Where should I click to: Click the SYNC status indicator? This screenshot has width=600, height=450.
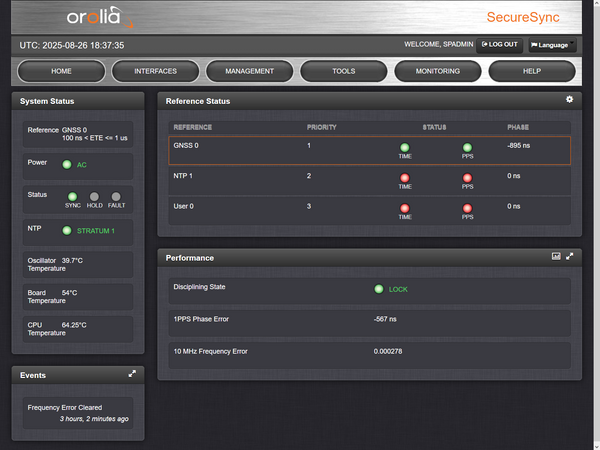pos(72,197)
